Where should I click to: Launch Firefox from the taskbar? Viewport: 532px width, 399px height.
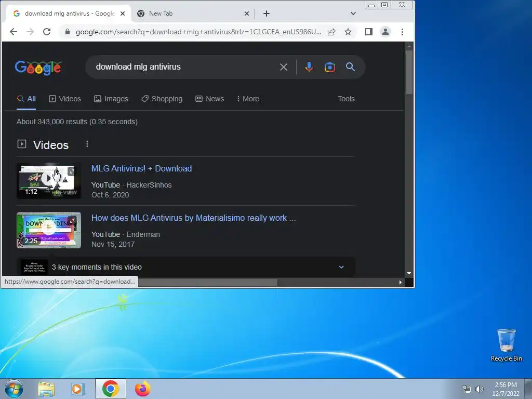coord(142,389)
